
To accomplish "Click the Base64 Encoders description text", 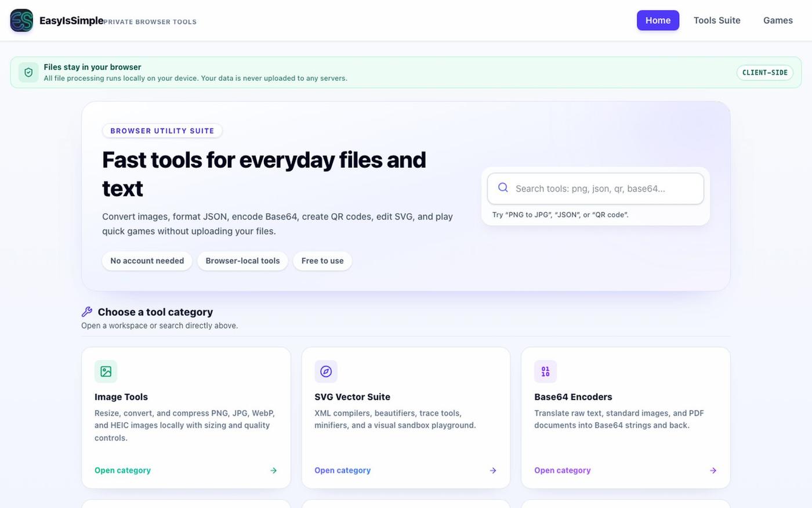I will pos(619,419).
